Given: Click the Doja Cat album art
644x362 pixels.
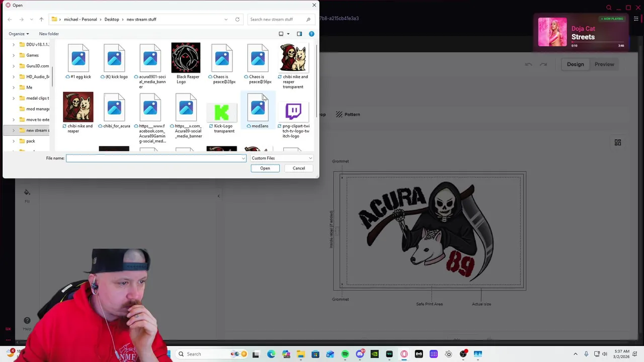Looking at the screenshot, I should coord(552,32).
